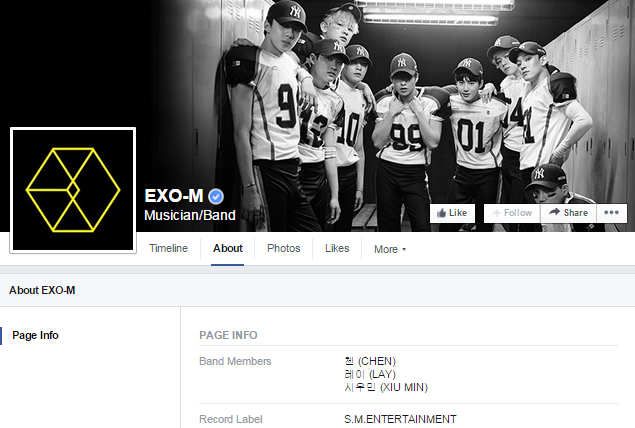This screenshot has width=635, height=428.
Task: Open the three-dots more actions button
Action: tap(612, 213)
